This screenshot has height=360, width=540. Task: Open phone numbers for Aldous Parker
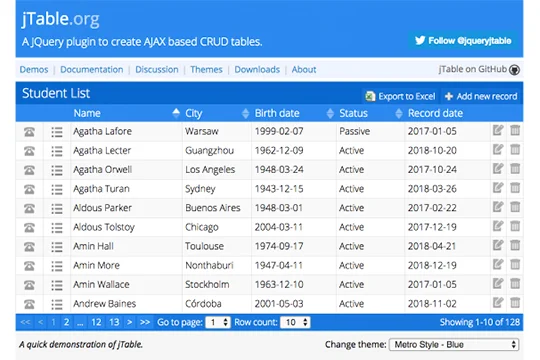[29, 208]
